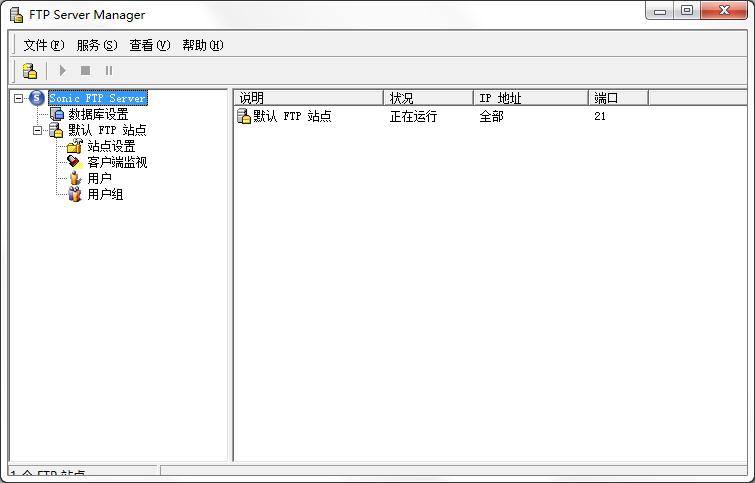Viewport: 755px width, 483px height.
Task: Open the 服务(S) menu
Action: coord(96,45)
